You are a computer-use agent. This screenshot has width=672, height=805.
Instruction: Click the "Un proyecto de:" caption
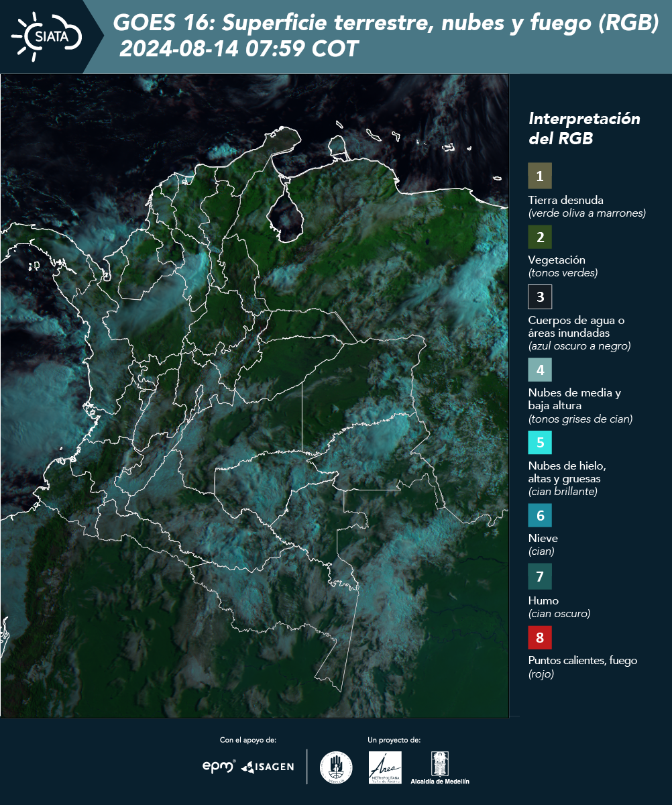click(x=394, y=740)
